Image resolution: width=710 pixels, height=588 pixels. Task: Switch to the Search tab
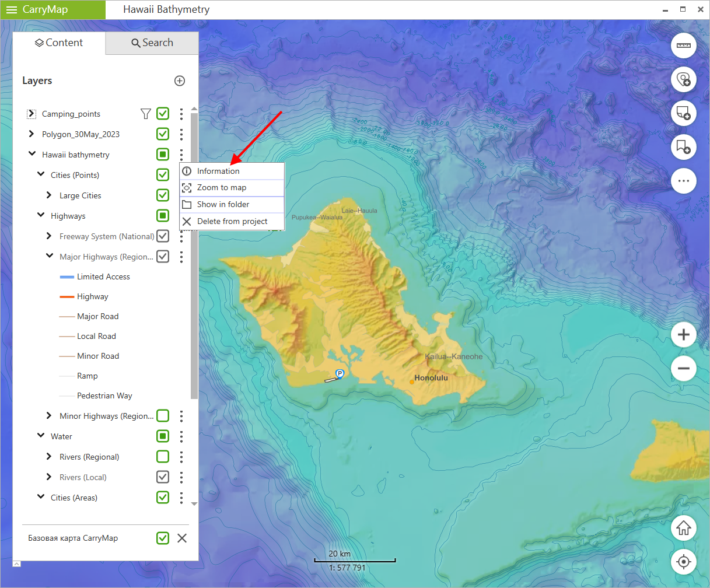[x=152, y=43]
